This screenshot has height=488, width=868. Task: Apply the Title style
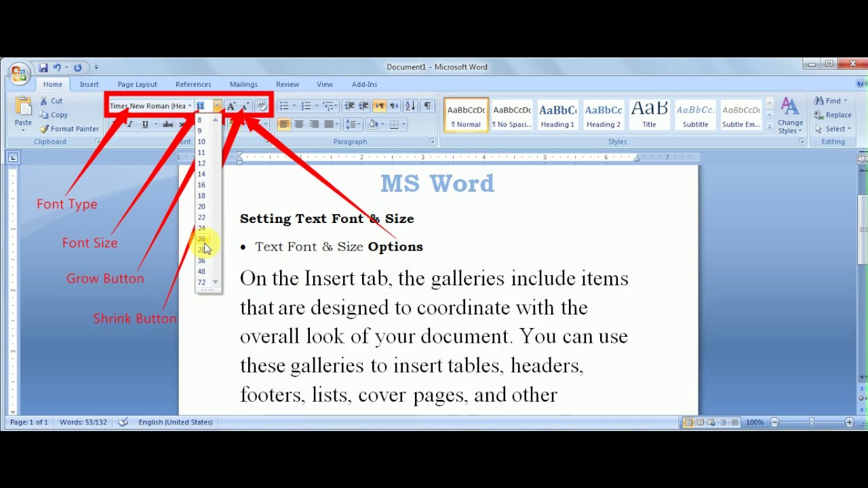(649, 115)
